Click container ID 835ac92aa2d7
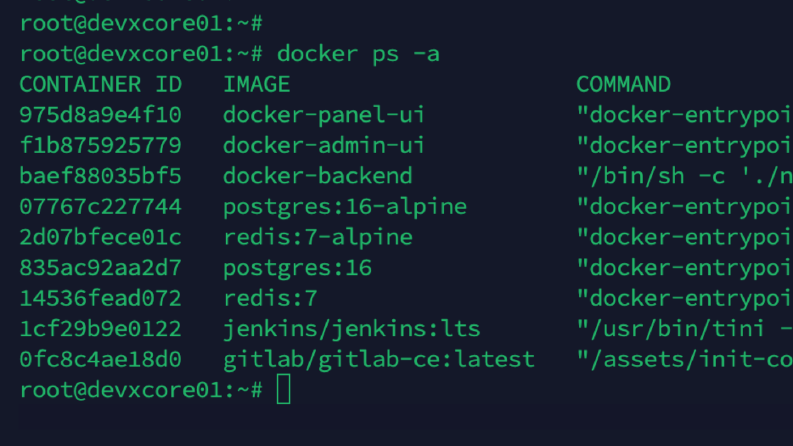Viewport: 793px width, 446px height. click(100, 267)
